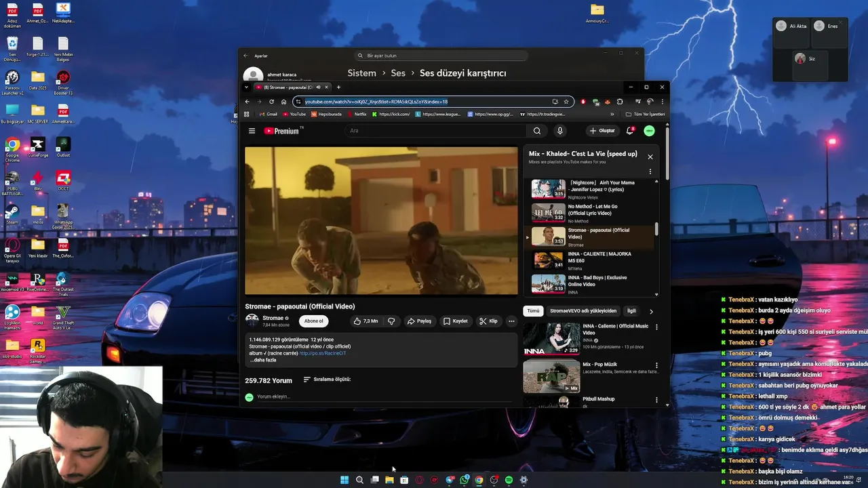The height and width of the screenshot is (488, 868).
Task: Click the video player frame
Action: [x=381, y=221]
